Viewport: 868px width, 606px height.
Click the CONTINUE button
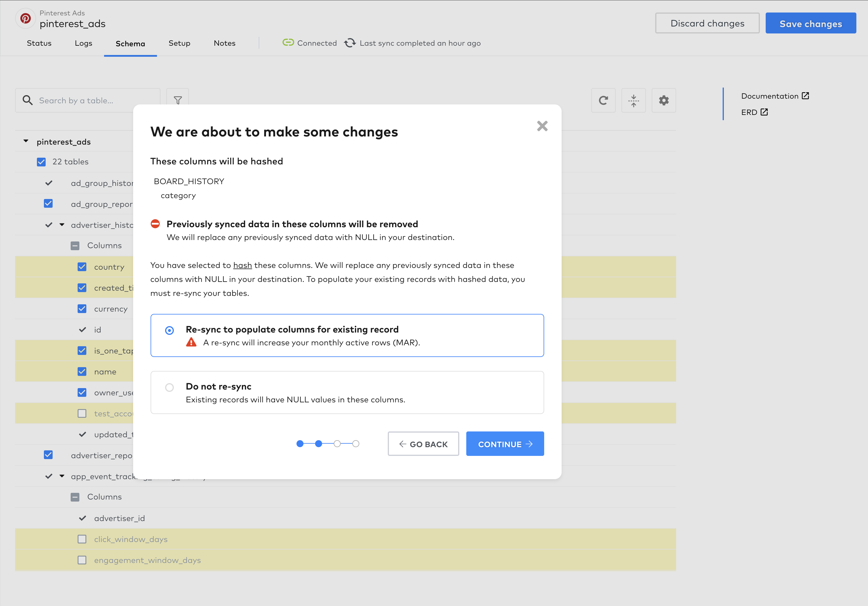(x=505, y=444)
